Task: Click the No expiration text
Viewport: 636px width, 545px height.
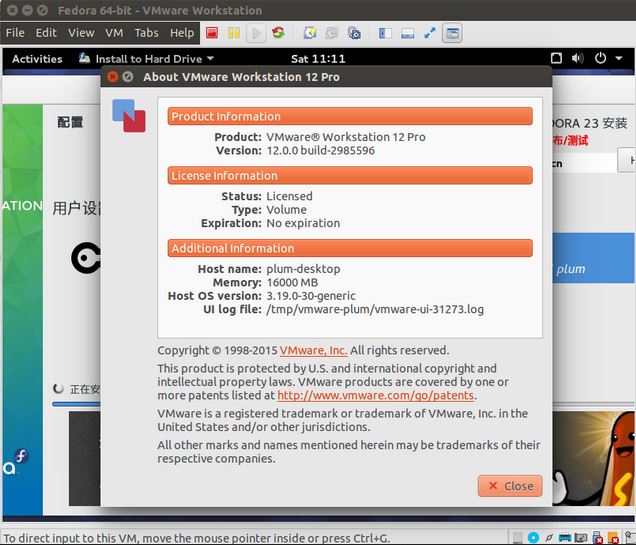Action: pos(303,223)
